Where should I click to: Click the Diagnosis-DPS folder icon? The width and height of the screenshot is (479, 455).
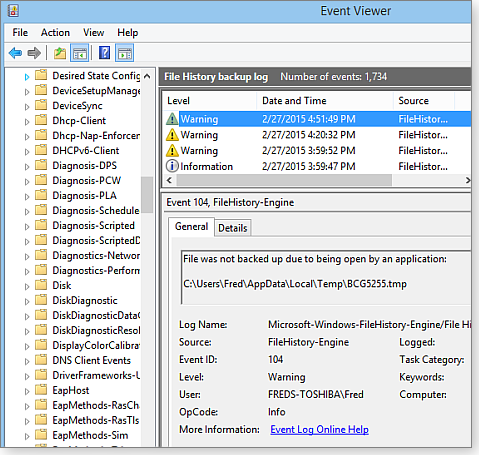41,165
